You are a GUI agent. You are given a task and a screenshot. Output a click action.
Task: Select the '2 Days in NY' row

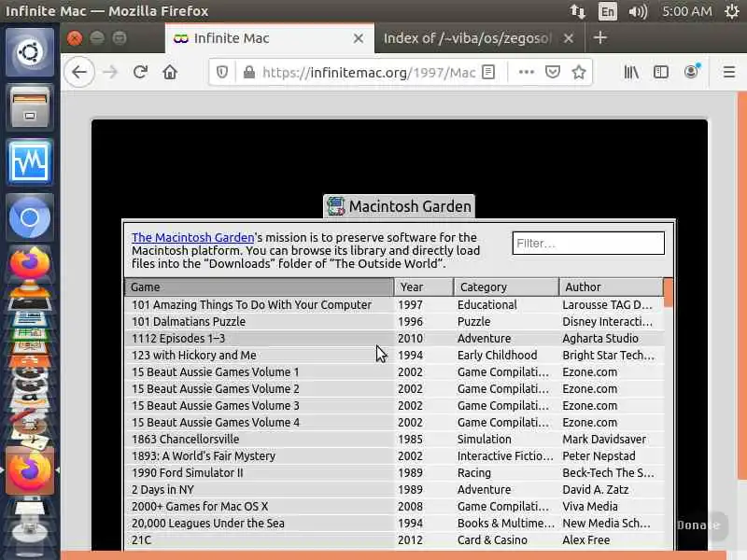393,489
